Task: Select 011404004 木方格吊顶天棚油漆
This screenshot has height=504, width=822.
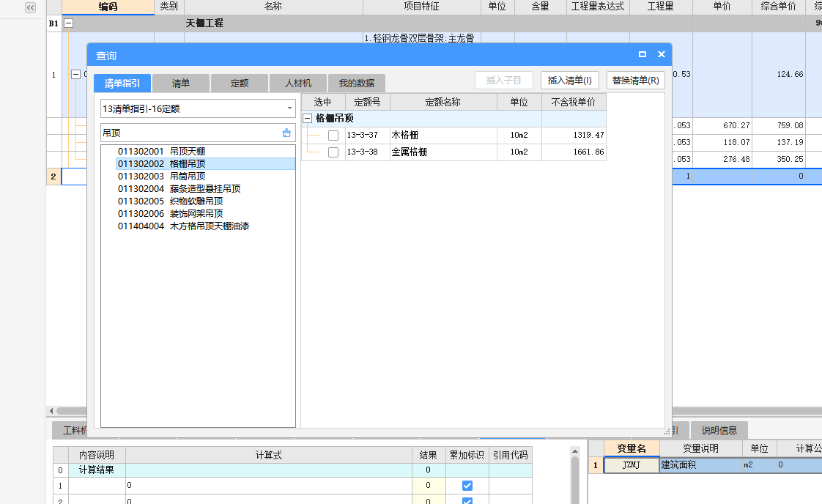Action: point(183,226)
